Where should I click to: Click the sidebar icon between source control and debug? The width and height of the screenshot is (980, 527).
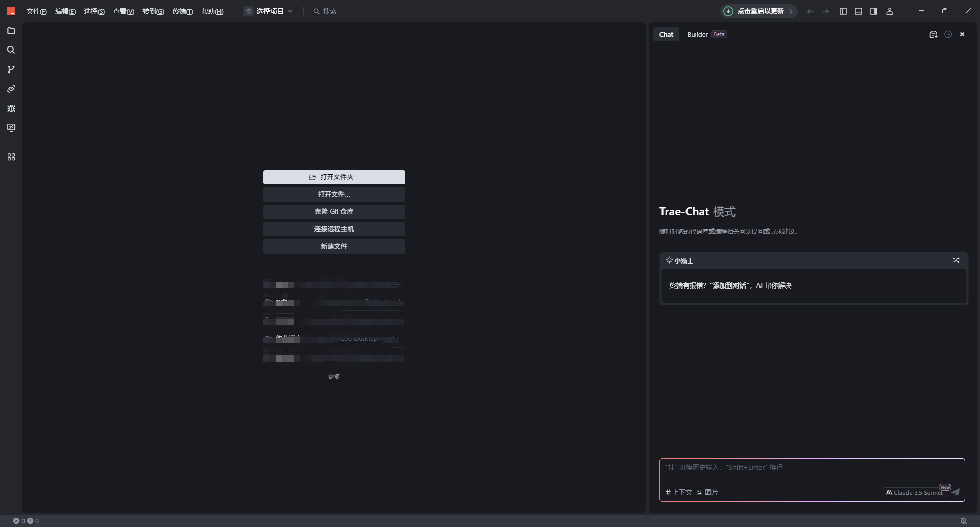[x=11, y=89]
